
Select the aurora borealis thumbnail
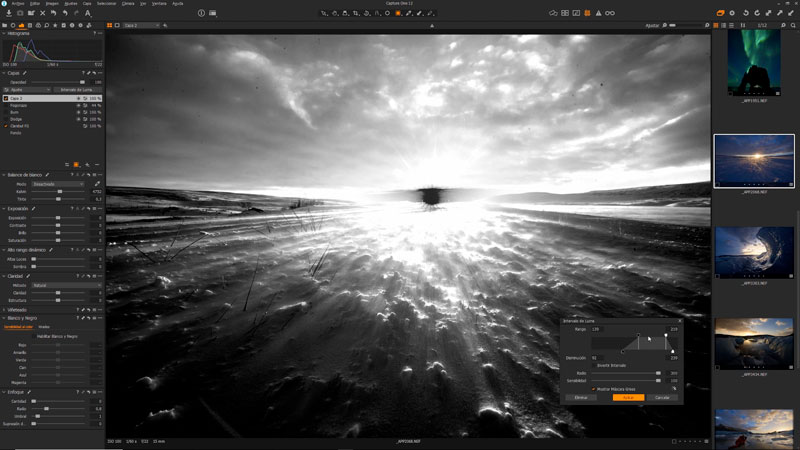point(754,62)
